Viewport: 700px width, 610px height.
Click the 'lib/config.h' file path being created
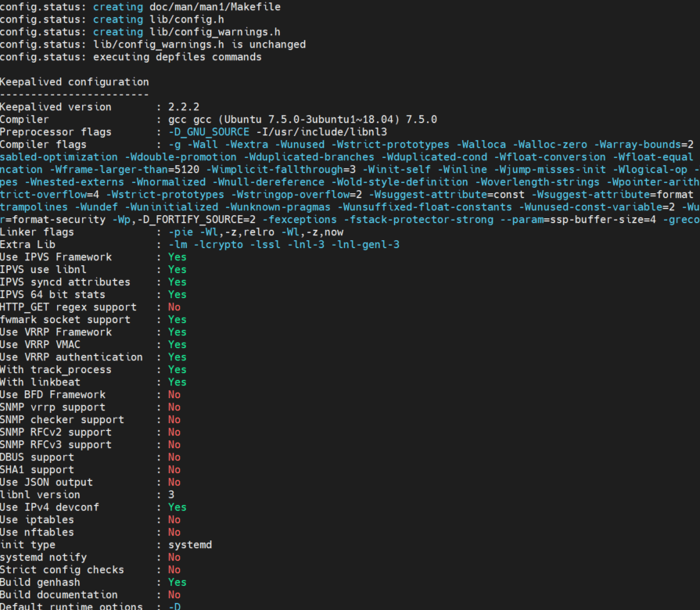pyautogui.click(x=187, y=20)
